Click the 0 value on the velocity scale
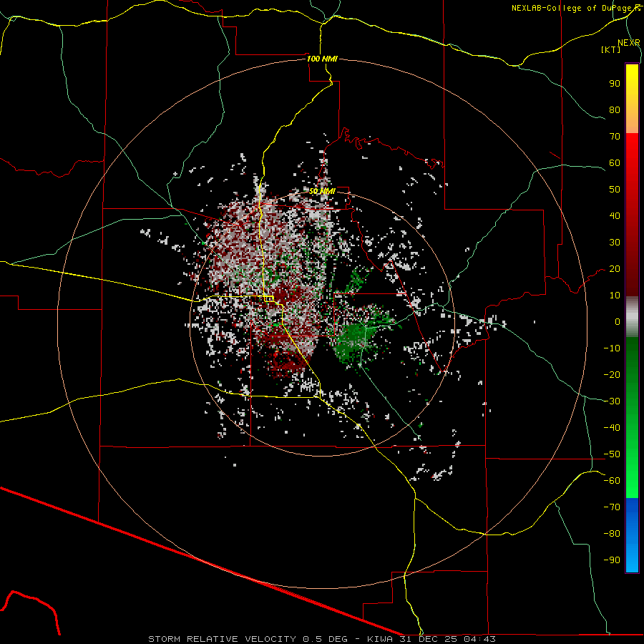 coord(618,322)
